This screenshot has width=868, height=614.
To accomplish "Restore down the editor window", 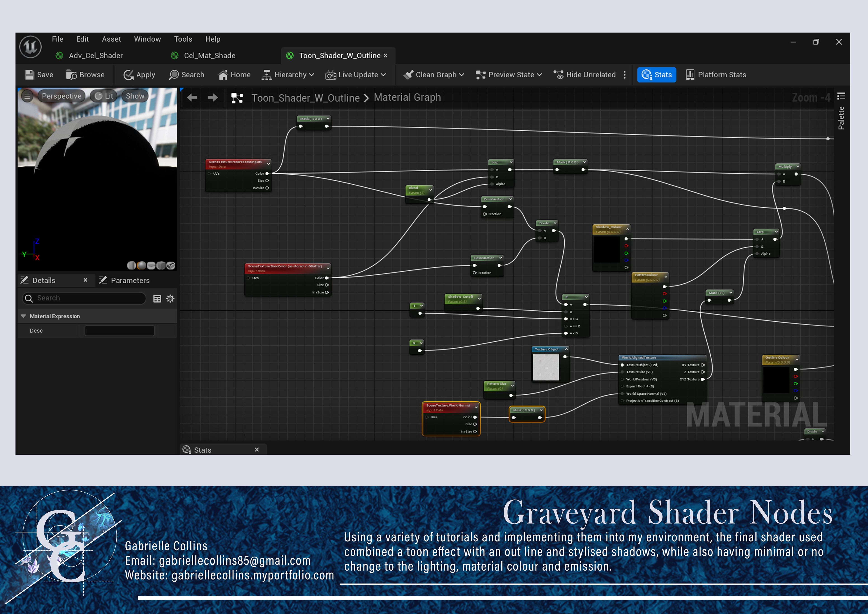I will (816, 42).
